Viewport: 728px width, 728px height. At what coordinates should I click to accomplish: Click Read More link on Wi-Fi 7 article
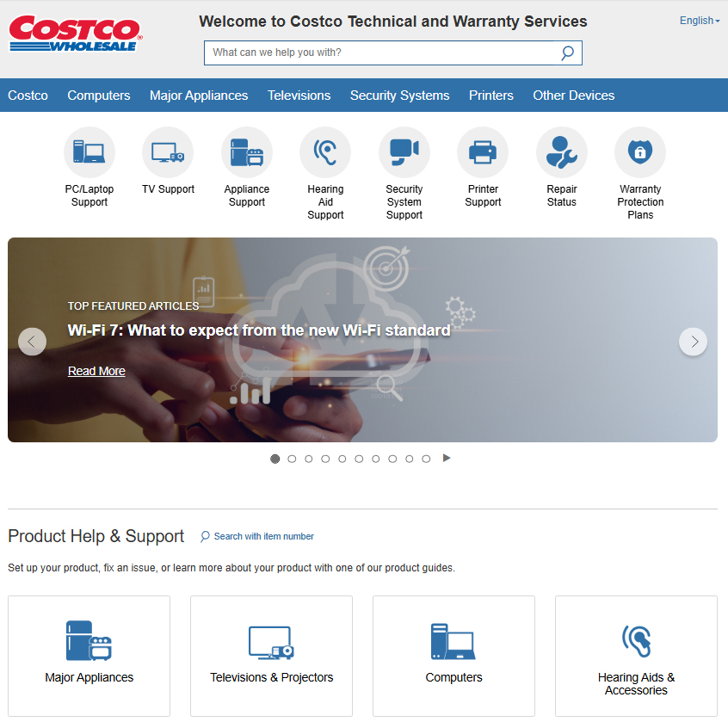tap(96, 371)
